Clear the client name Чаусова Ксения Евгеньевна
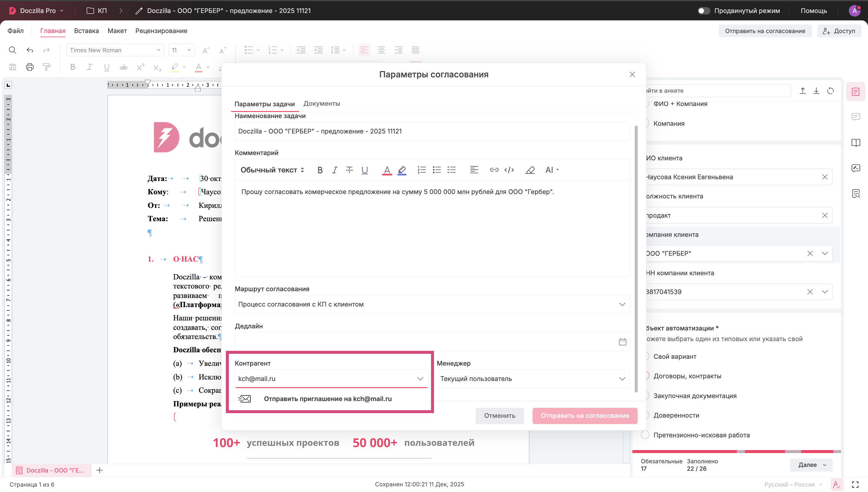 pos(825,177)
